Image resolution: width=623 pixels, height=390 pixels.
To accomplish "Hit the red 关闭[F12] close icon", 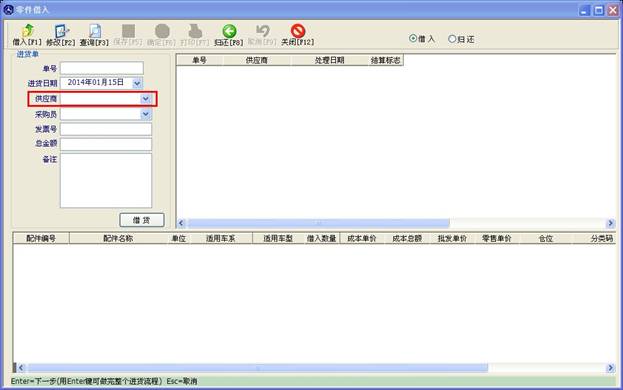I will click(298, 31).
